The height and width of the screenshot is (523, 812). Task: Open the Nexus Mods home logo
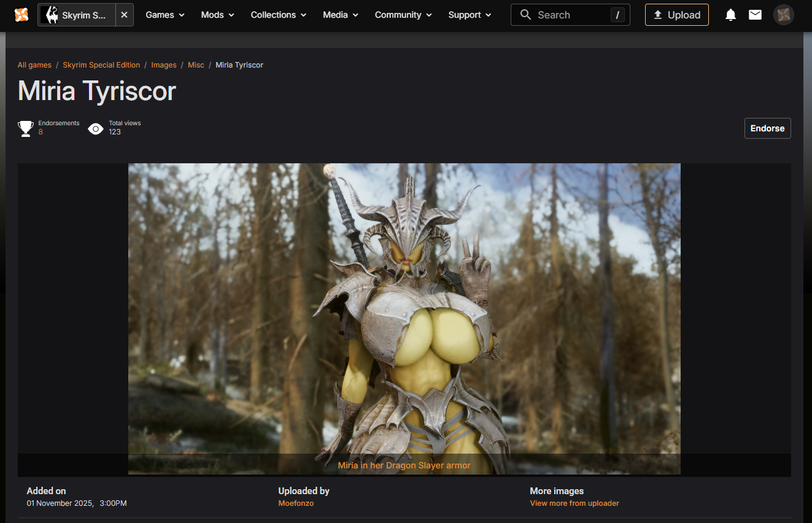(21, 15)
